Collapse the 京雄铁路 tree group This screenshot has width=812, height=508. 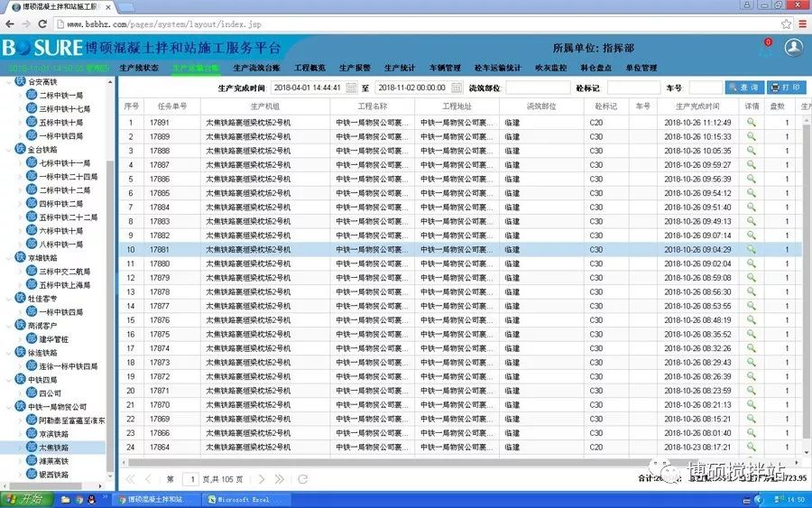click(8, 258)
